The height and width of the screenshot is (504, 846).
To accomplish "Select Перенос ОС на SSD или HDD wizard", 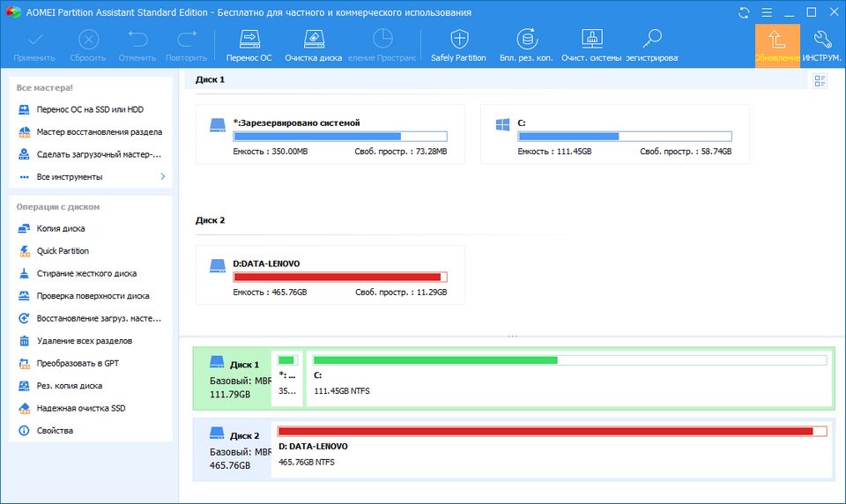I will point(91,109).
